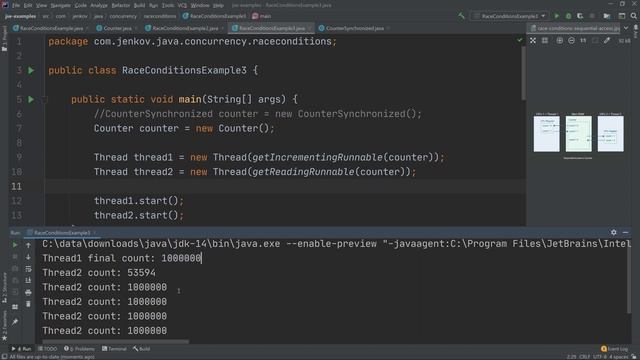640x360 pixels.
Task: Toggle Scroll to End in Run console
Action: coord(28,280)
